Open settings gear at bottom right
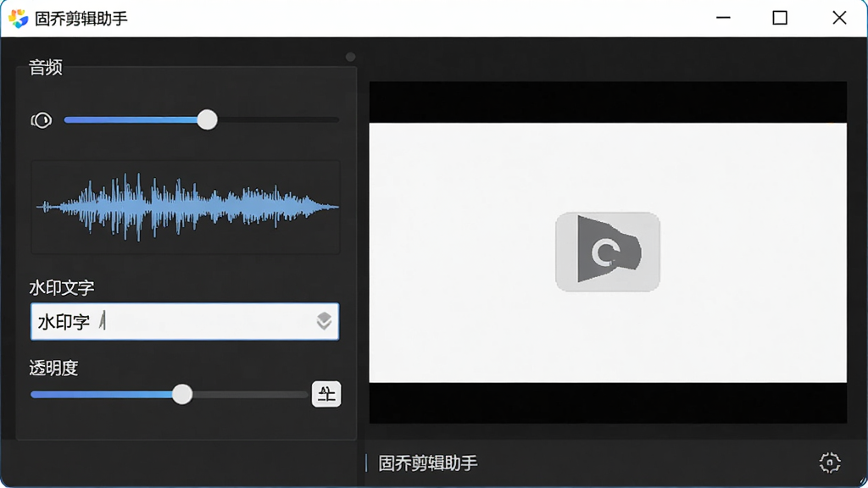This screenshot has height=488, width=868. 830,463
